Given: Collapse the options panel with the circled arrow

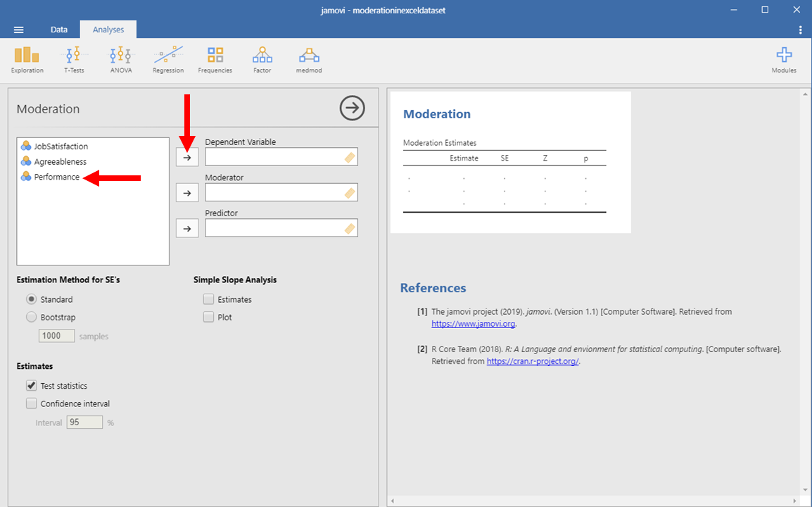Looking at the screenshot, I should pyautogui.click(x=352, y=108).
